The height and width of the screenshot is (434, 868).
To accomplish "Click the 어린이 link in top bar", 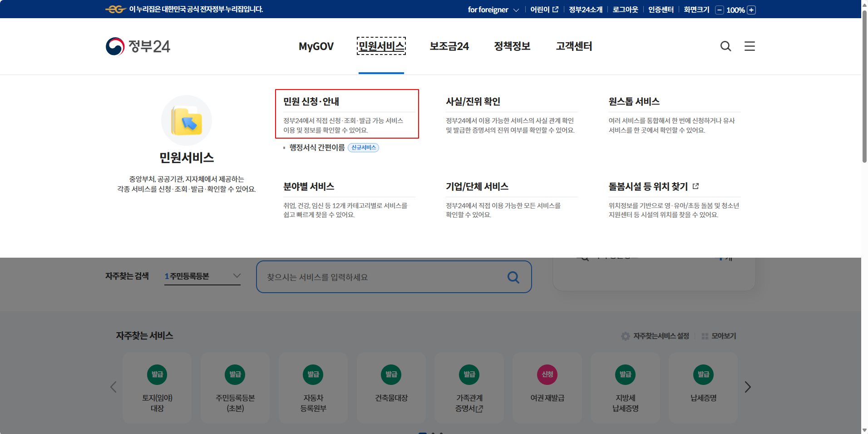I will 540,10.
